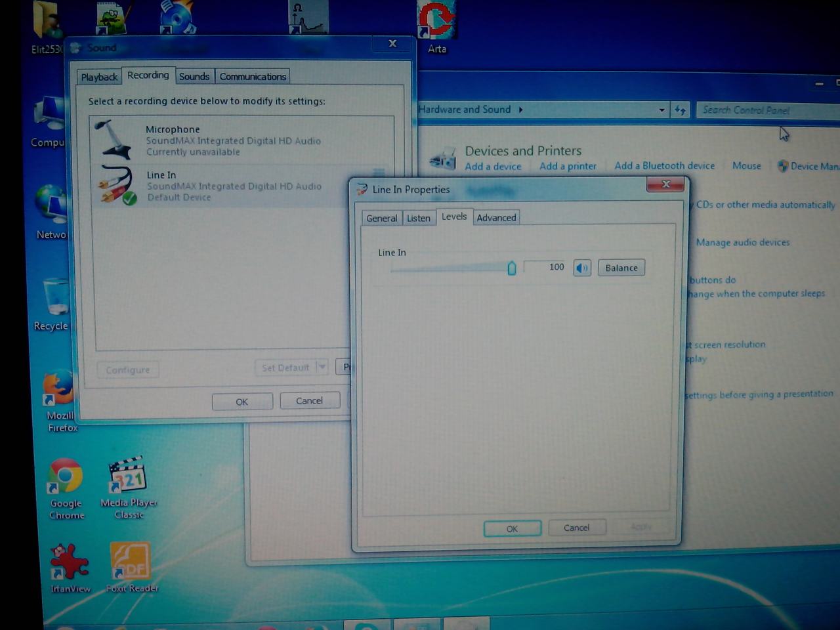This screenshot has width=840, height=630.
Task: Open the Elit253 folder on desktop
Action: tap(47, 28)
